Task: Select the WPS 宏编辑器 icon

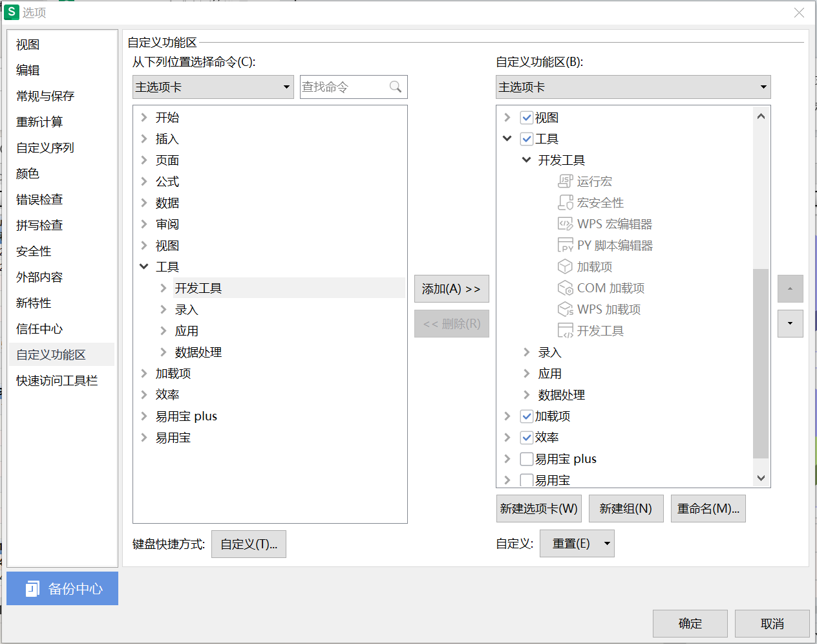Action: pos(564,224)
